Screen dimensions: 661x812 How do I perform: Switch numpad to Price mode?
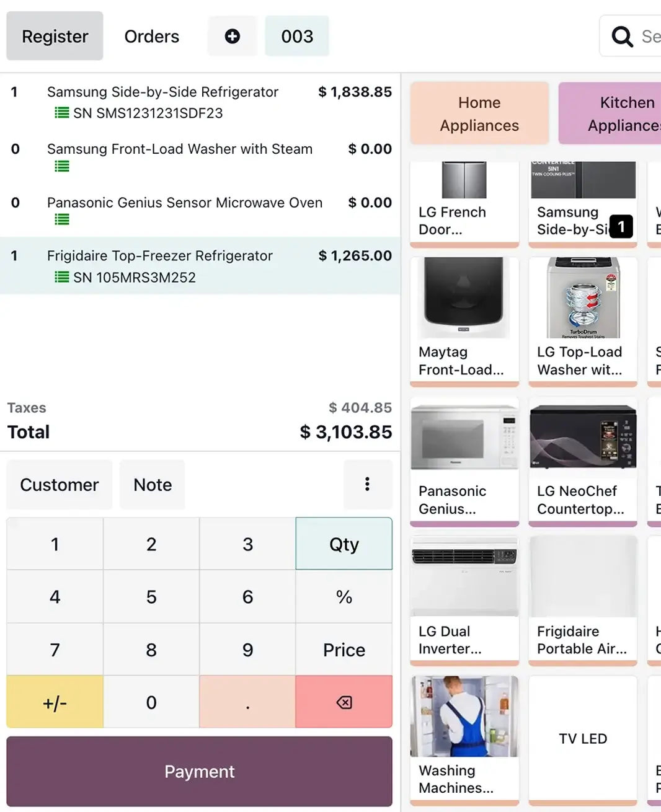tap(344, 650)
